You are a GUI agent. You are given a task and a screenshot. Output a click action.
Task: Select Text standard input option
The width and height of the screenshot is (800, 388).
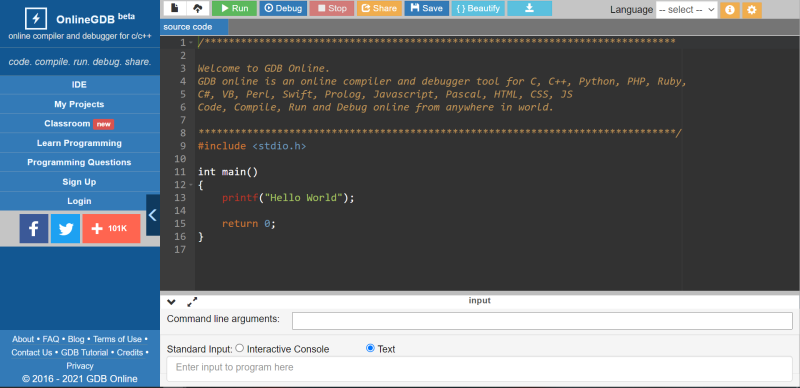[x=370, y=348]
